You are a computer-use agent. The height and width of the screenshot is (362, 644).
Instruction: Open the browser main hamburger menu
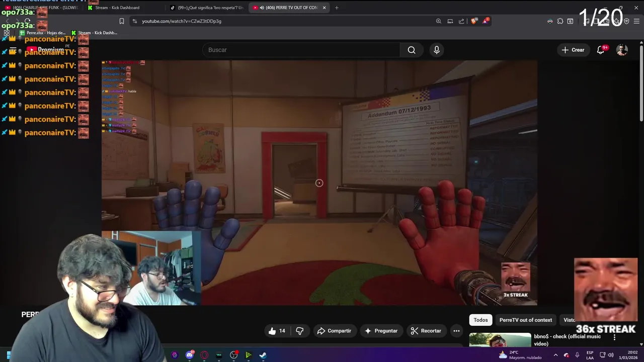point(636,21)
